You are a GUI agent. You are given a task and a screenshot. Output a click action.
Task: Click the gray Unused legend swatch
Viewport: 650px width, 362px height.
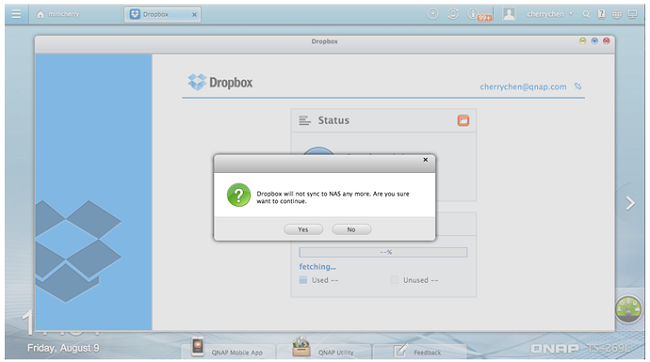pos(394,280)
